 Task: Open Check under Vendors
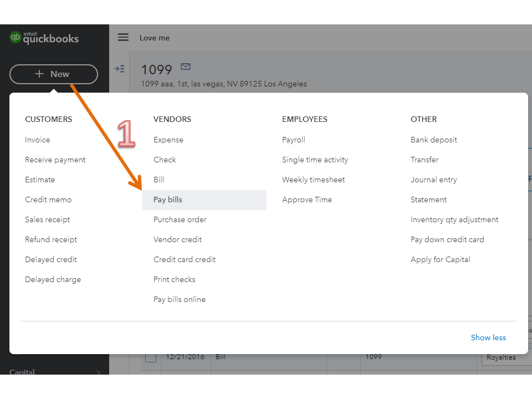click(x=165, y=160)
